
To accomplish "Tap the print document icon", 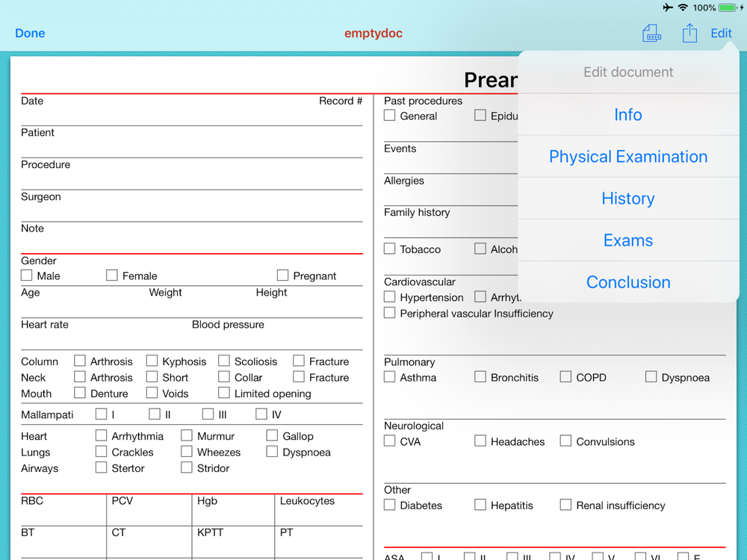I will click(x=651, y=34).
